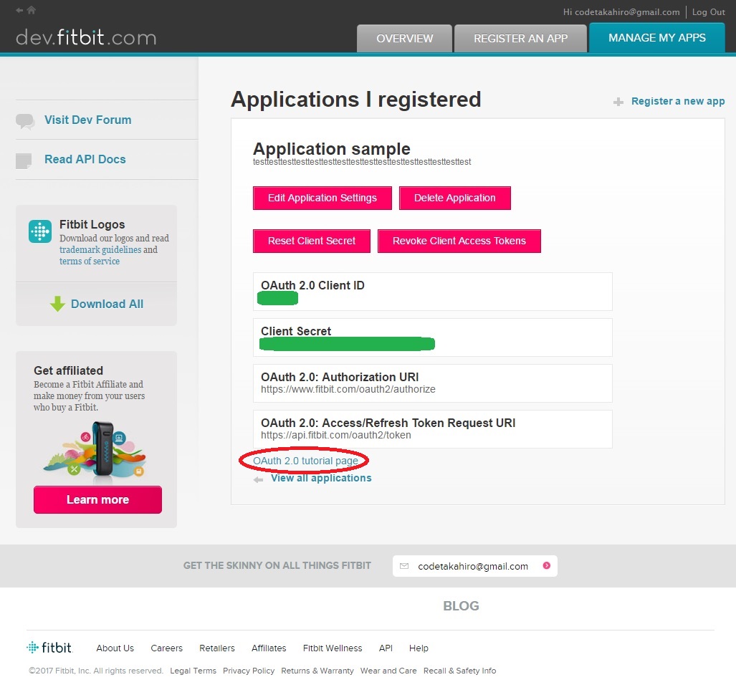
Task: Open Wear and Care footer link
Action: coord(388,671)
